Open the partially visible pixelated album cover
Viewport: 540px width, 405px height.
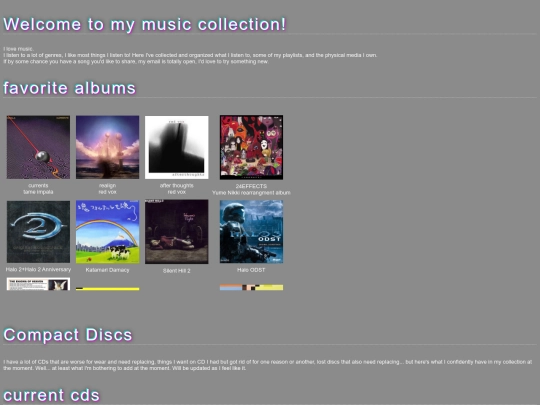click(251, 288)
